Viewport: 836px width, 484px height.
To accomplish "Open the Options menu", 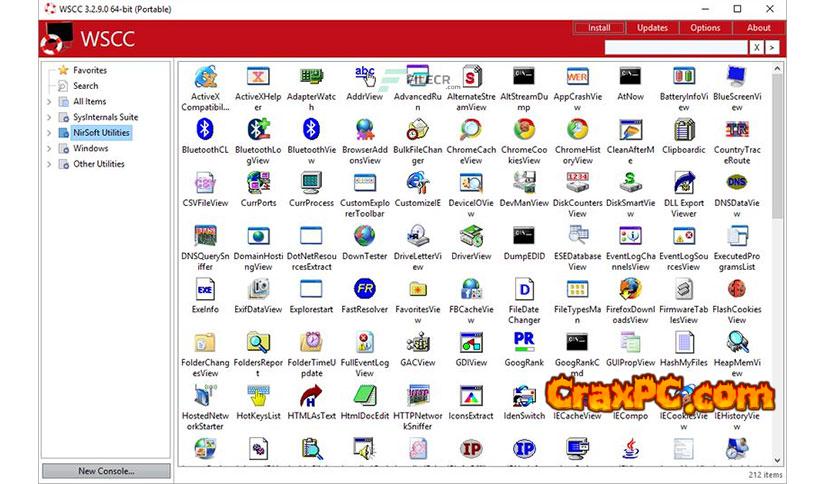I will point(705,28).
